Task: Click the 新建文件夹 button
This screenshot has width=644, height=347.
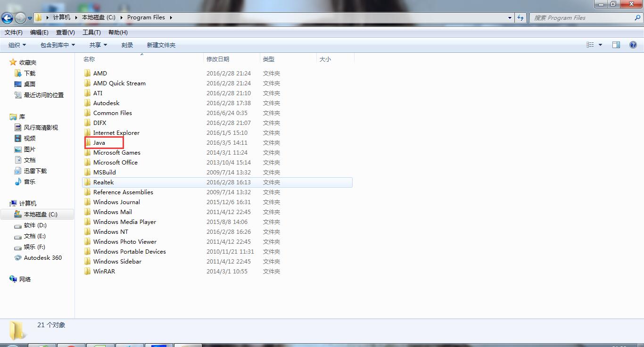Action: pos(161,45)
